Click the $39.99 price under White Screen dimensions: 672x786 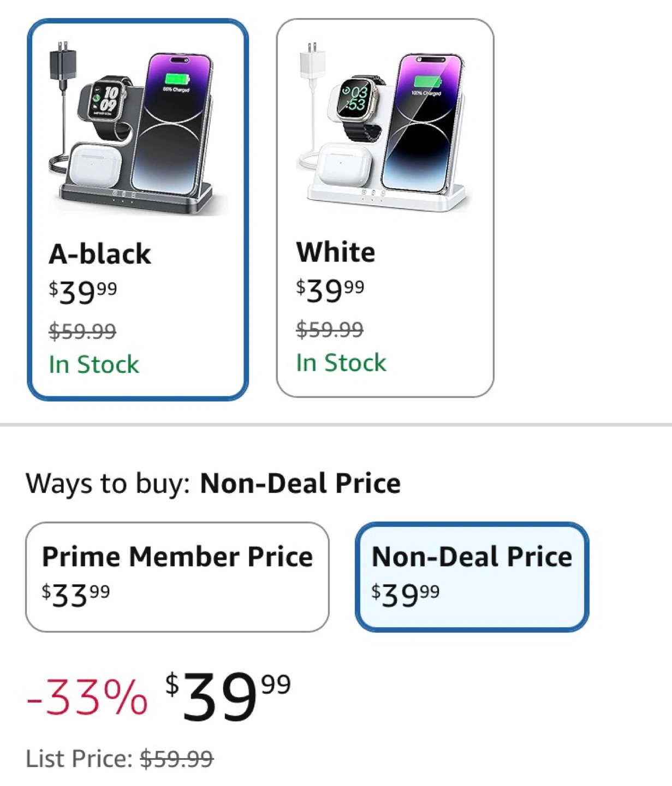click(x=330, y=290)
